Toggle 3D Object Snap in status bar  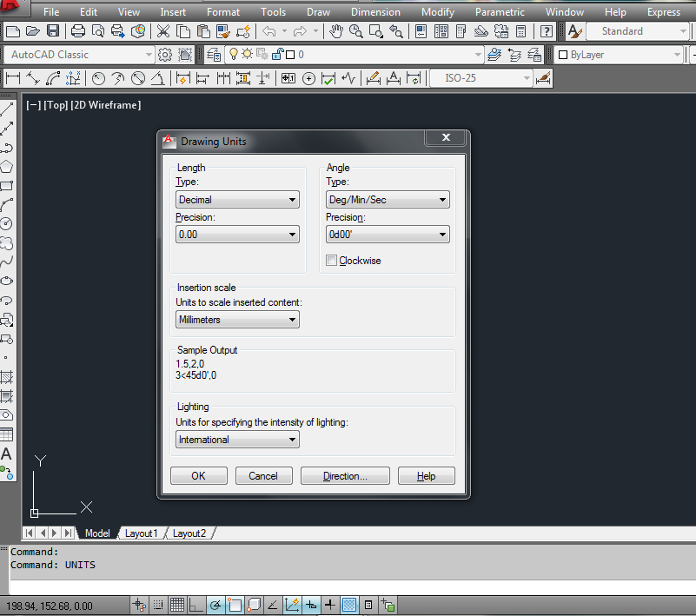tap(254, 605)
